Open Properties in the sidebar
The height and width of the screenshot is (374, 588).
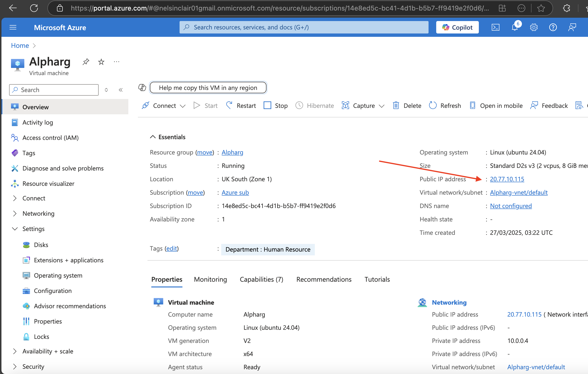pos(48,321)
